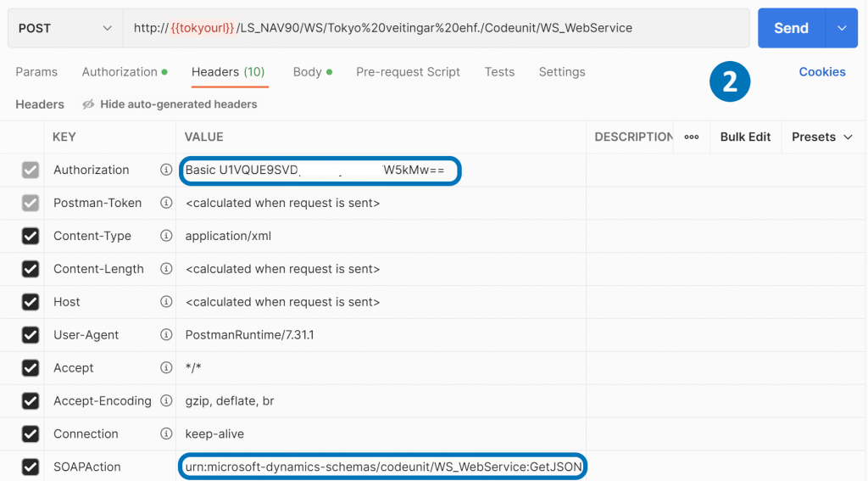Open the three-dots column options menu
Screen dimensions: 868x481
[x=692, y=137]
